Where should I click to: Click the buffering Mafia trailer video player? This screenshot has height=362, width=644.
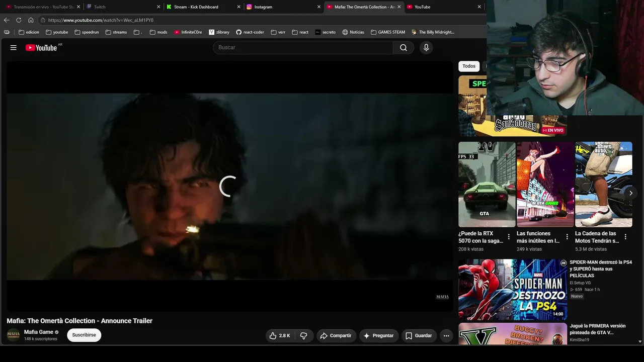pos(230,187)
